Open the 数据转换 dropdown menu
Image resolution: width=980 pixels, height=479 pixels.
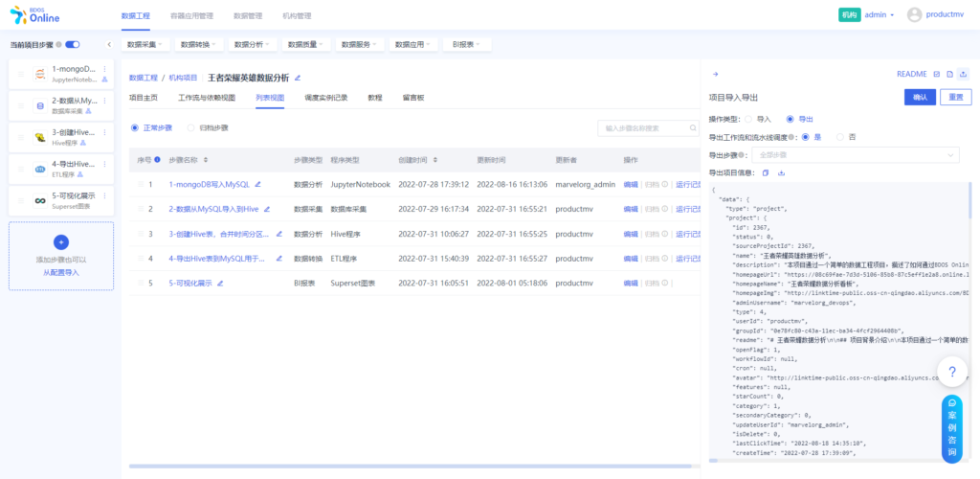199,45
